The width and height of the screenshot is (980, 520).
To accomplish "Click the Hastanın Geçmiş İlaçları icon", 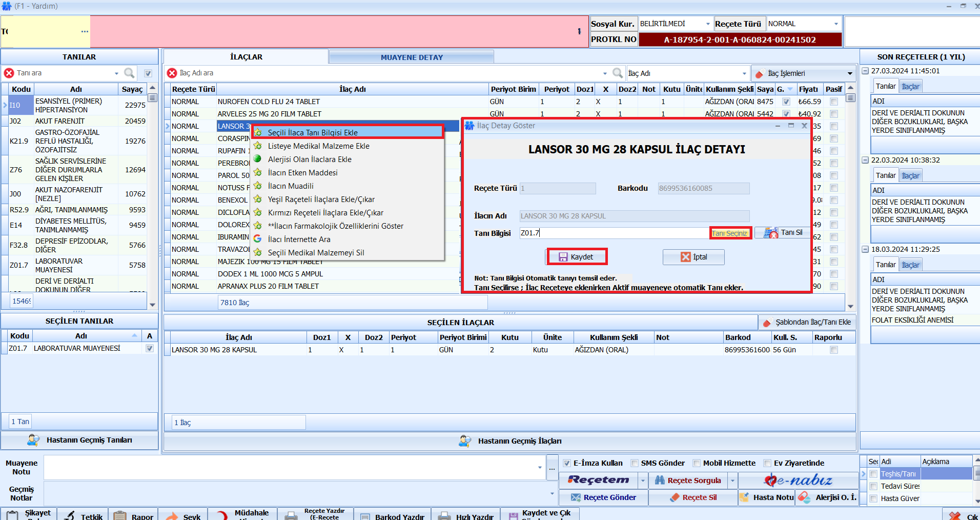I will 465,441.
